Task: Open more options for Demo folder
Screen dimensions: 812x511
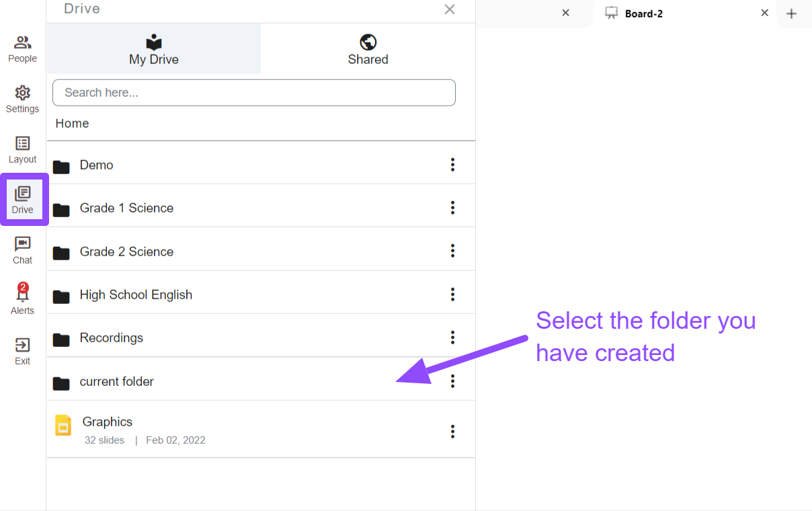Action: [x=452, y=165]
